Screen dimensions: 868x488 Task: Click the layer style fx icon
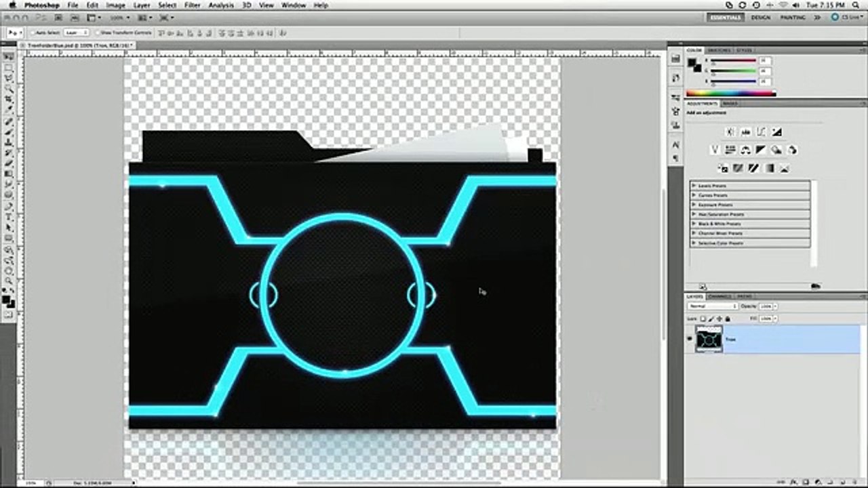click(x=794, y=482)
